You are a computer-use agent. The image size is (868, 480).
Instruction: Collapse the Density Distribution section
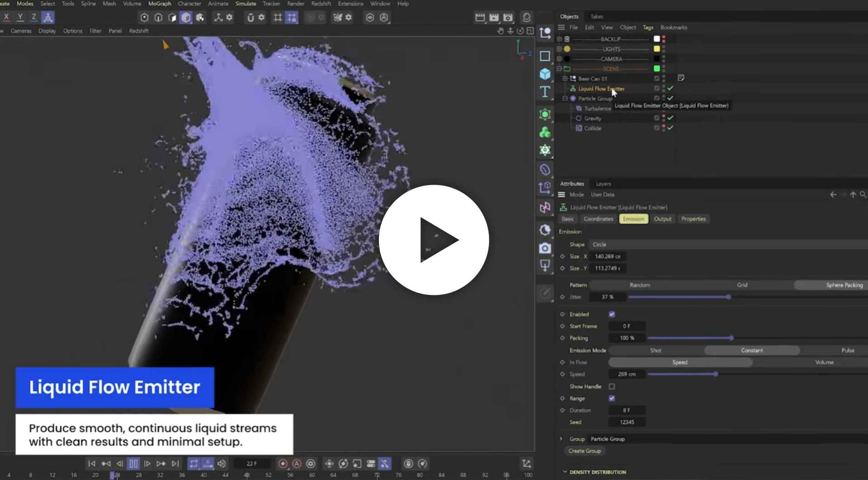(565, 472)
